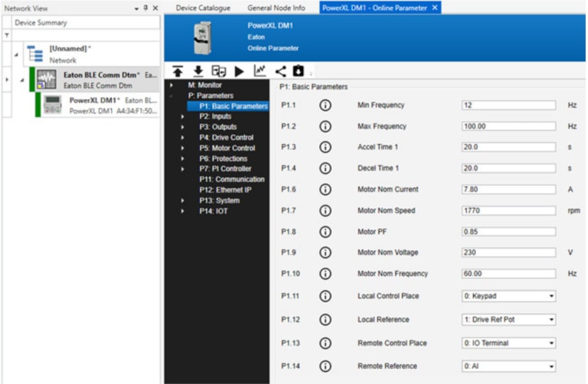Show info for P1.13 Remote Control Place
The width and height of the screenshot is (588, 384).
(326, 343)
